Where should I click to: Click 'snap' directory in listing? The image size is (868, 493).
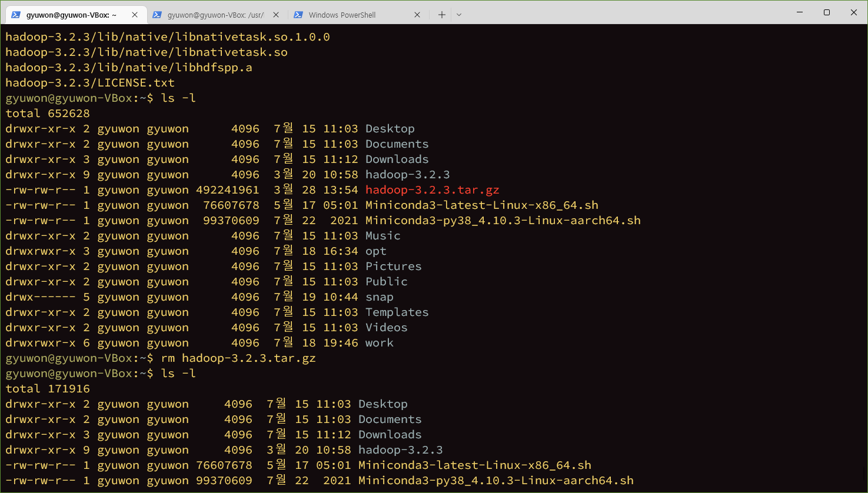point(380,297)
